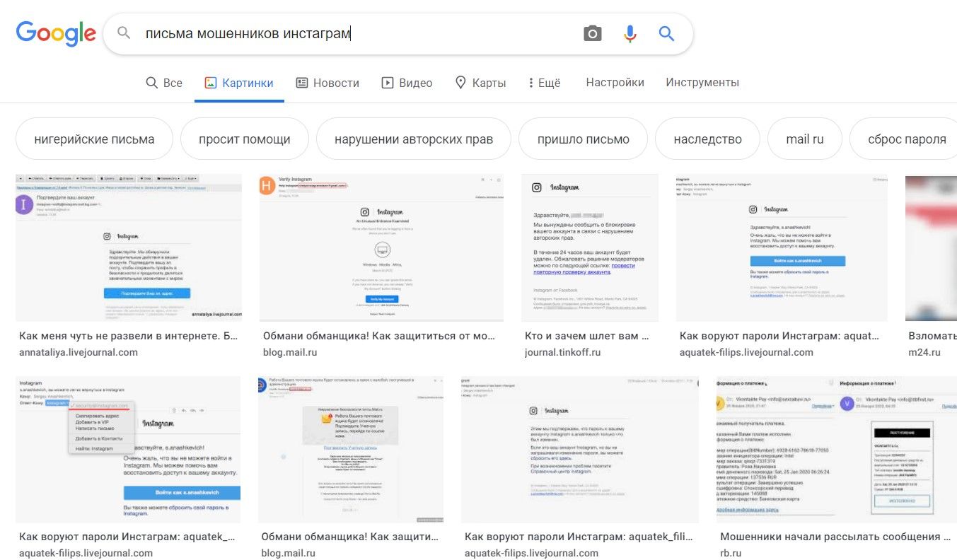Open journal.tinkoff.ru copyright letter thumbnail
The image size is (957, 560).
590,247
